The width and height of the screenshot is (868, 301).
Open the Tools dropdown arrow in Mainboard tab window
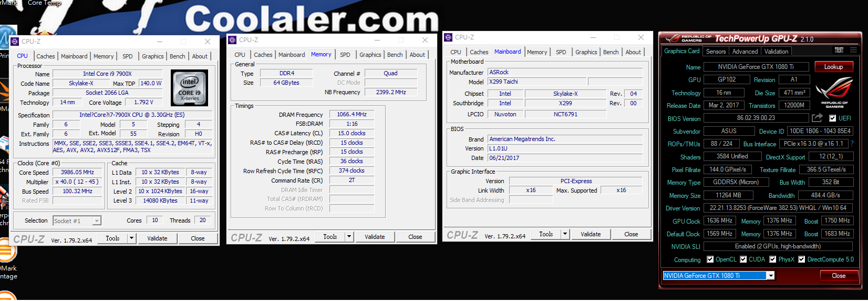tap(565, 234)
